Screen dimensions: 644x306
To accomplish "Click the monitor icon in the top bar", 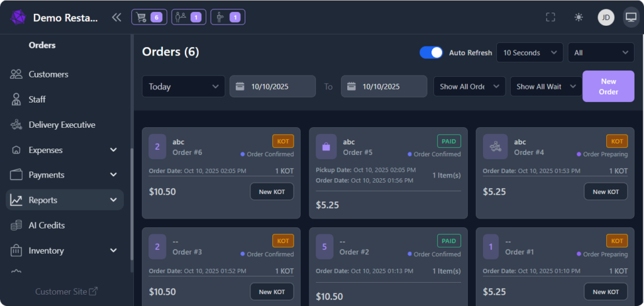I will point(630,18).
